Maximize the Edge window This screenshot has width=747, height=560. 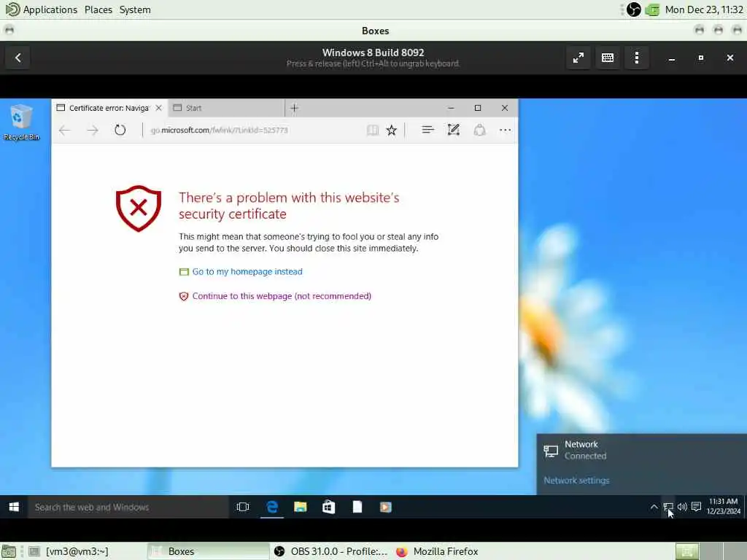(478, 108)
